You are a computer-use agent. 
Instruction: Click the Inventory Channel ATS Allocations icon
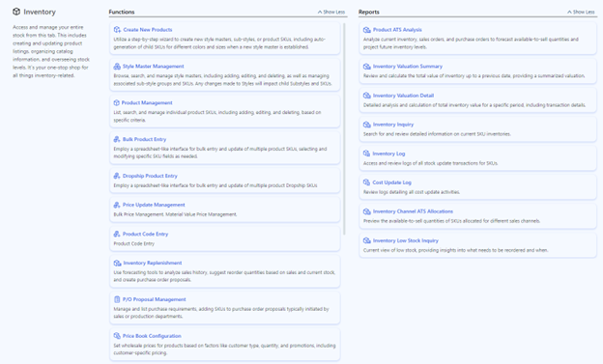[367, 211]
